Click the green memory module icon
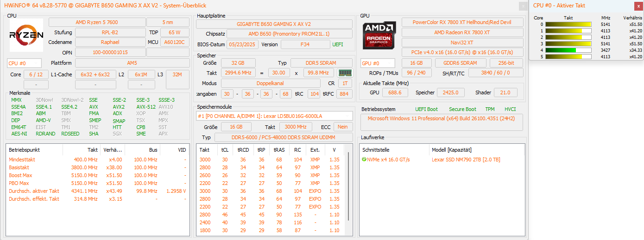Viewport: 644px width, 240px height. (x=345, y=73)
